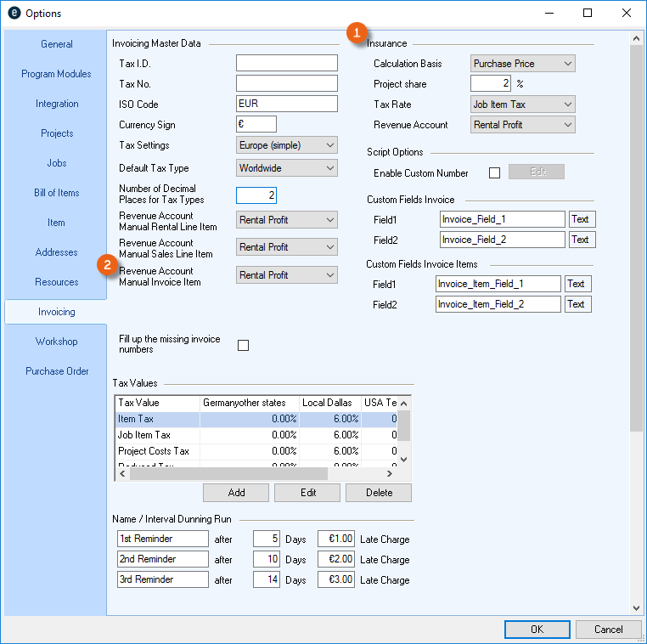Click Text button beside Invoice_Field_1
Screen dimensions: 647x644
(x=581, y=219)
